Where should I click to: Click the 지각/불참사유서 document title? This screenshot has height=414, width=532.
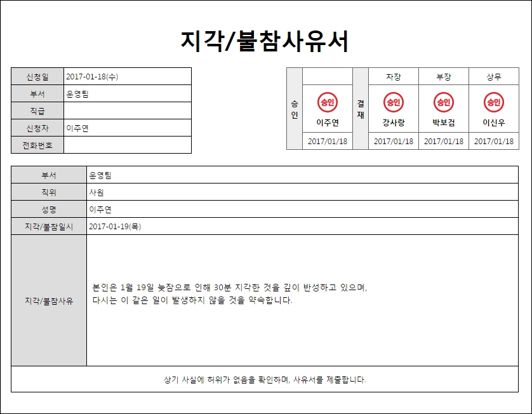[265, 41]
